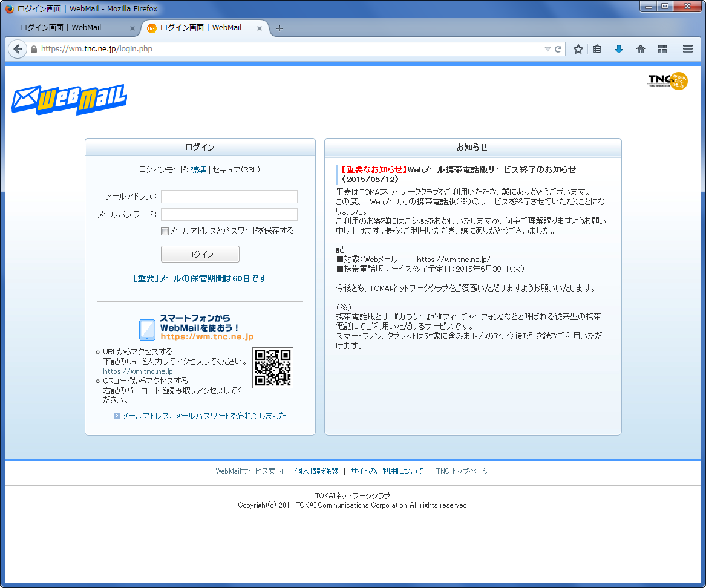Open downloads arrow icon
This screenshot has width=706, height=588.
619,49
